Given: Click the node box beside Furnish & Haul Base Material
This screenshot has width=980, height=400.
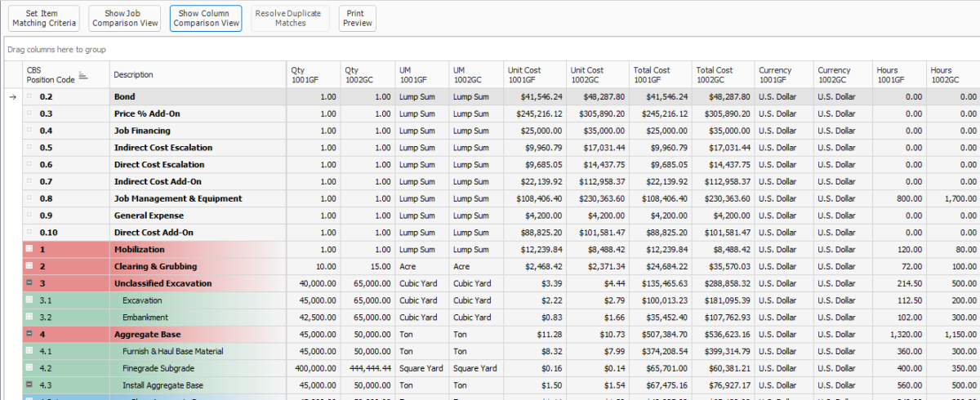Looking at the screenshot, I should pos(29,351).
